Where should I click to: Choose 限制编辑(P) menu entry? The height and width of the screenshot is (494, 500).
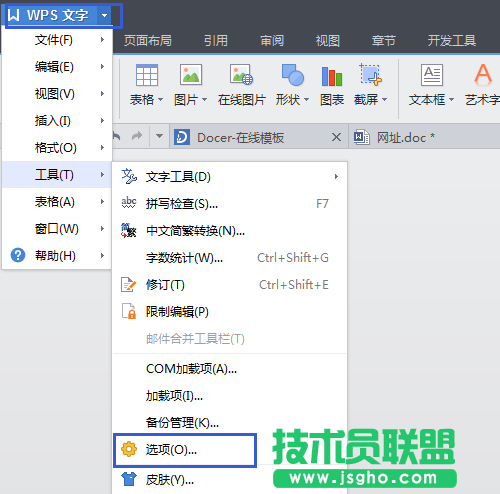click(x=230, y=312)
